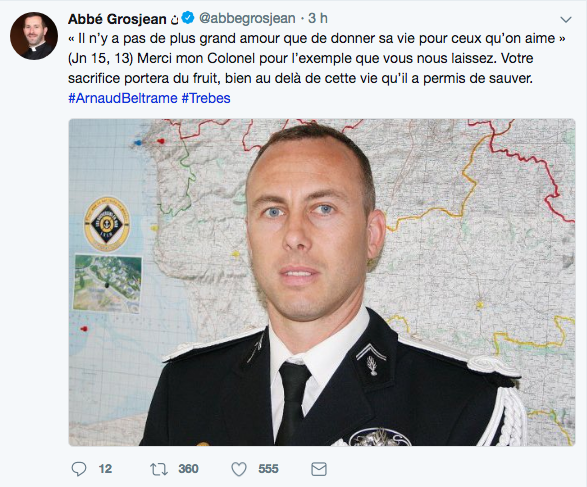Click the Abbé Grosjean display name

(x=117, y=19)
